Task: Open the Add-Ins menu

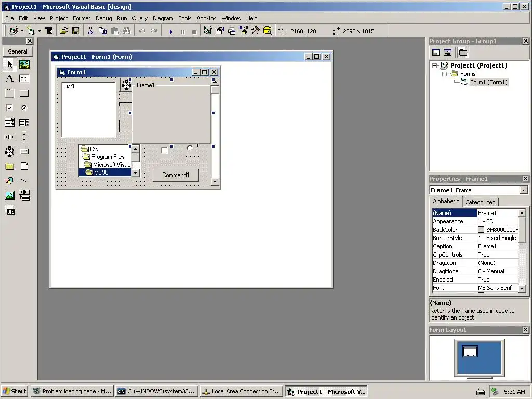Action: coord(206,18)
